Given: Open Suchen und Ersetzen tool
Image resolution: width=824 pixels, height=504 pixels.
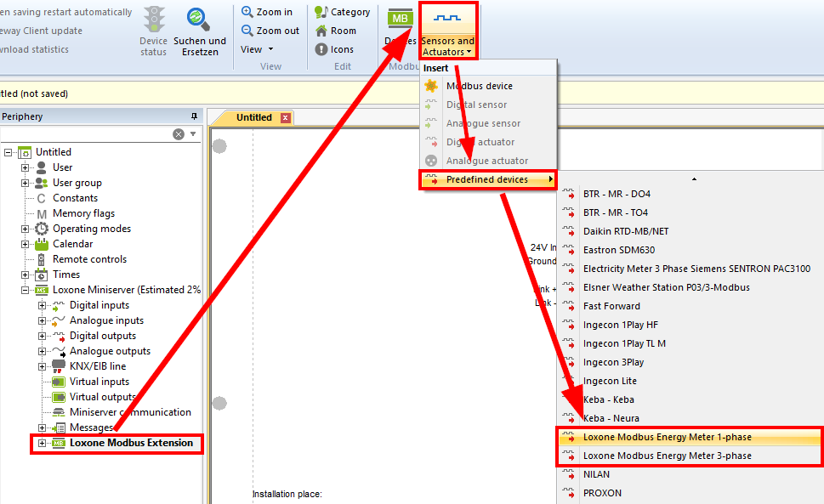Looking at the screenshot, I should (x=199, y=20).
